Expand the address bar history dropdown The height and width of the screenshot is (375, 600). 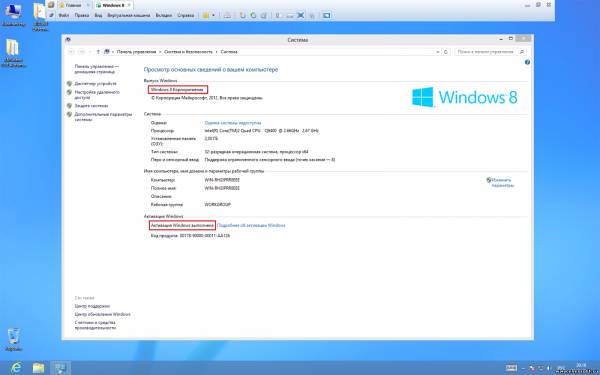pyautogui.click(x=438, y=52)
